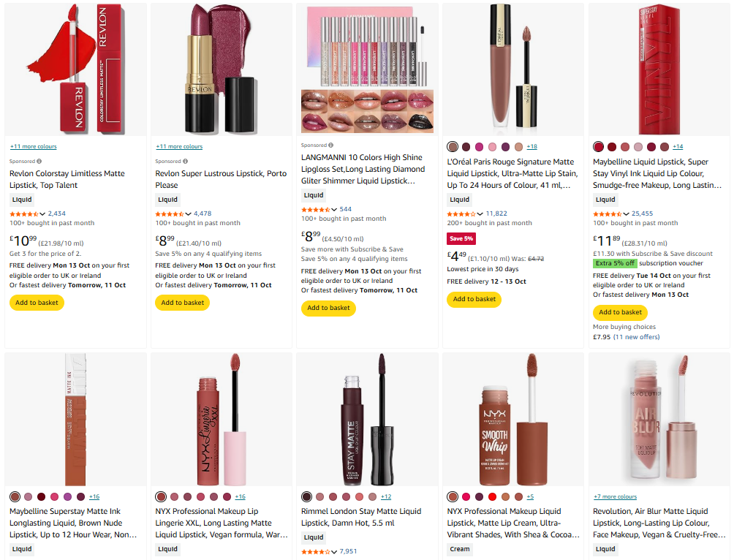This screenshot has height=560, width=734.
Task: Add L'Oréal Rouge Signature to basket
Action: click(x=474, y=299)
